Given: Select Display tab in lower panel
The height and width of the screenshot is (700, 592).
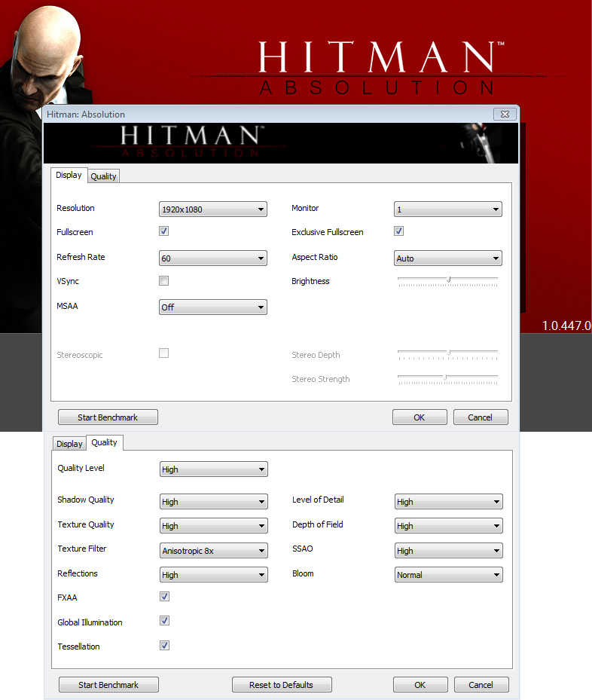Looking at the screenshot, I should [69, 444].
